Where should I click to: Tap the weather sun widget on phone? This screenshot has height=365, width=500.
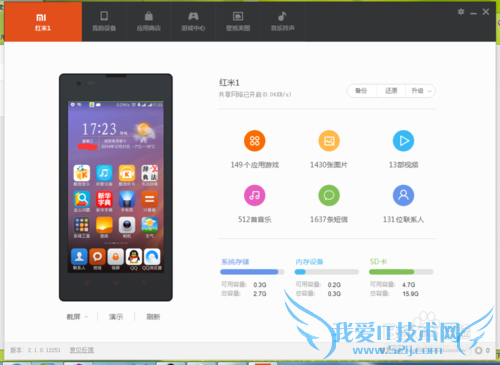click(144, 131)
